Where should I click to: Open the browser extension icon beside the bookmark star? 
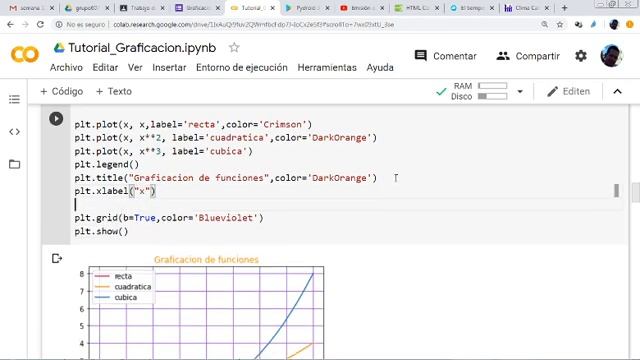tap(578, 24)
